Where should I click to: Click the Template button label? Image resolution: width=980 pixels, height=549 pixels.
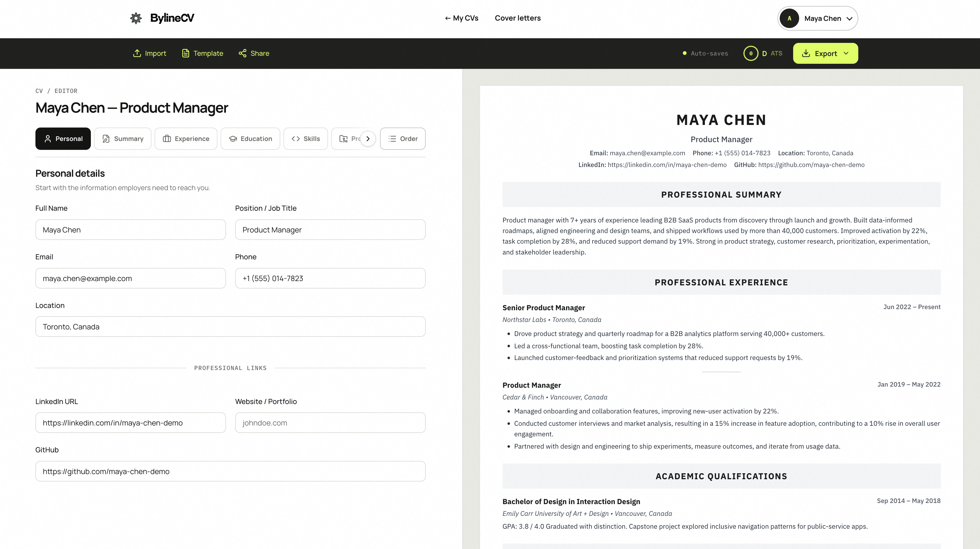[208, 53]
